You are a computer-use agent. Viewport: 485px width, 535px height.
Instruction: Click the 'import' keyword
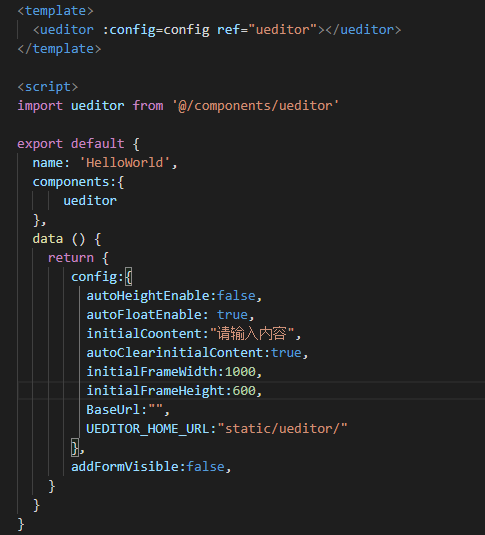pos(40,106)
